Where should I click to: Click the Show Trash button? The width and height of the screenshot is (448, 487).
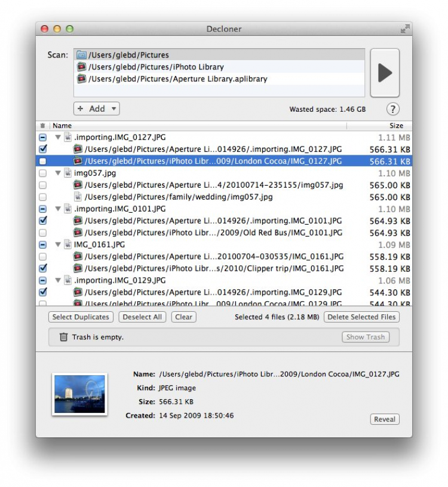(x=366, y=337)
